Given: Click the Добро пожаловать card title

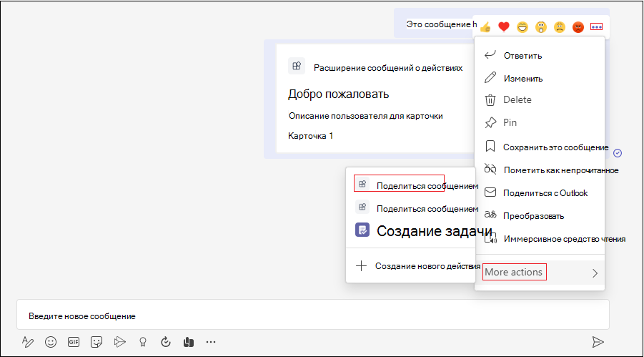Looking at the screenshot, I should pyautogui.click(x=338, y=94).
